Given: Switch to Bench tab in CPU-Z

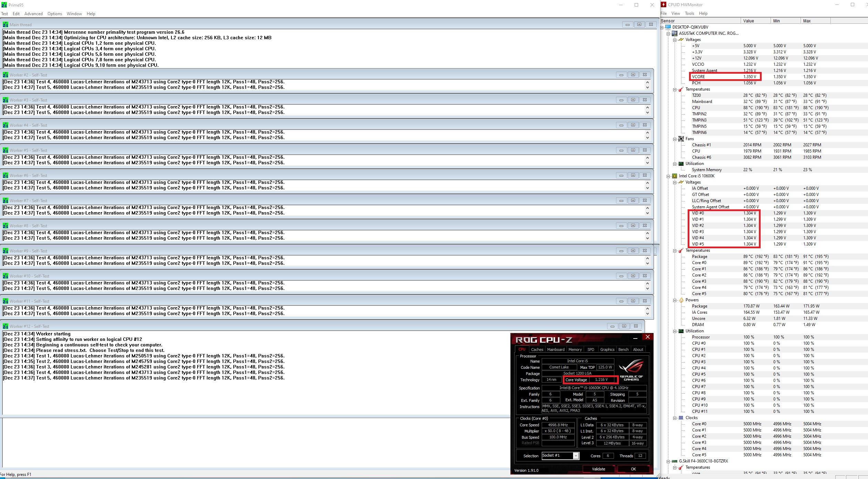Looking at the screenshot, I should click(623, 350).
